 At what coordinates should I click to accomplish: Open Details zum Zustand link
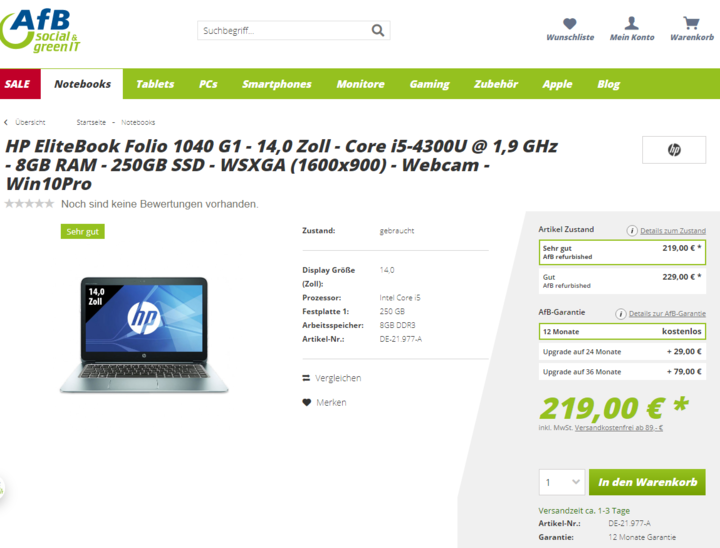[x=673, y=231]
